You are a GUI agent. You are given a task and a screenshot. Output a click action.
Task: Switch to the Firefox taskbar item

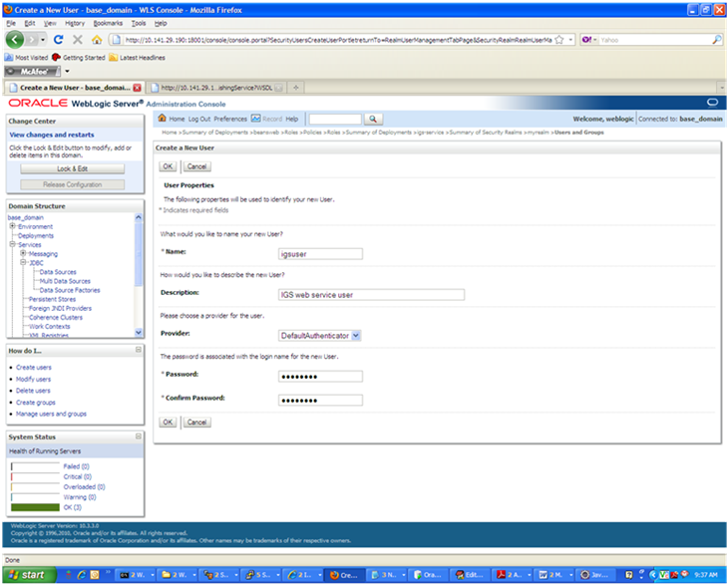[344, 575]
